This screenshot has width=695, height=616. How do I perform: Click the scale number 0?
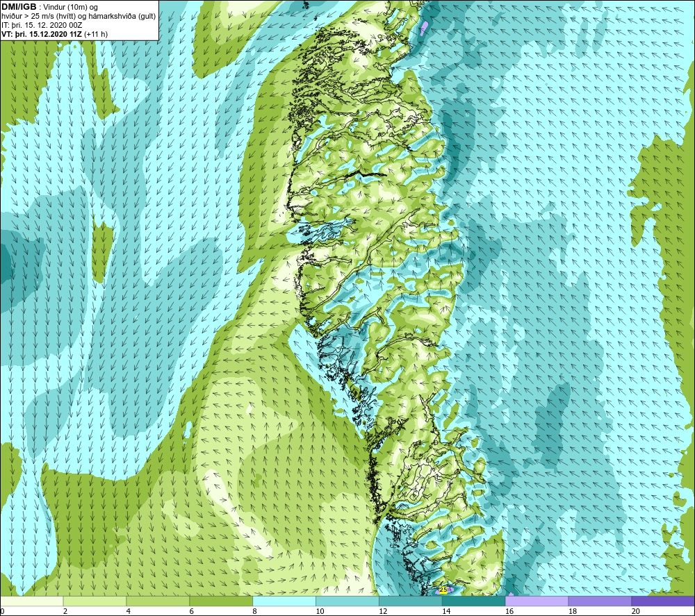tap(2, 611)
